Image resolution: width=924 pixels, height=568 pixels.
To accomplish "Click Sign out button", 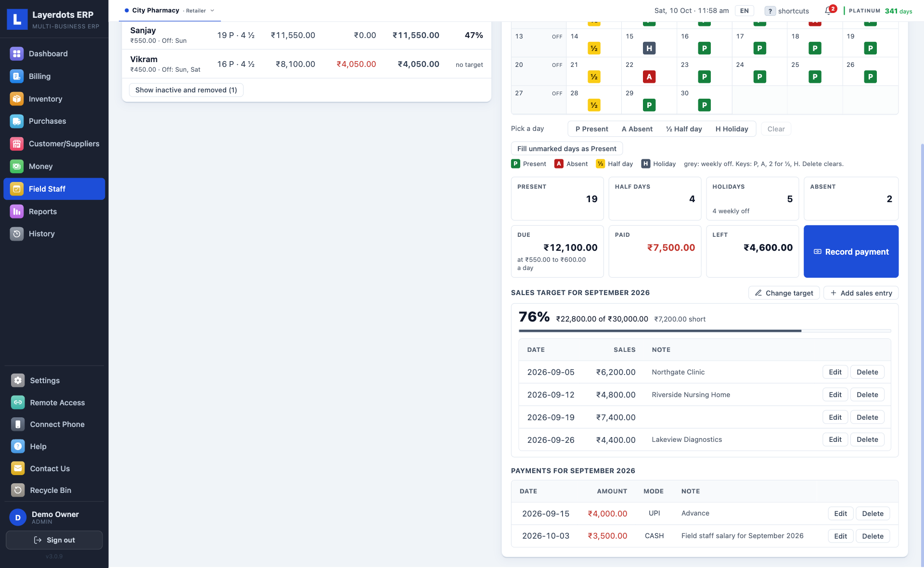I will click(x=54, y=540).
